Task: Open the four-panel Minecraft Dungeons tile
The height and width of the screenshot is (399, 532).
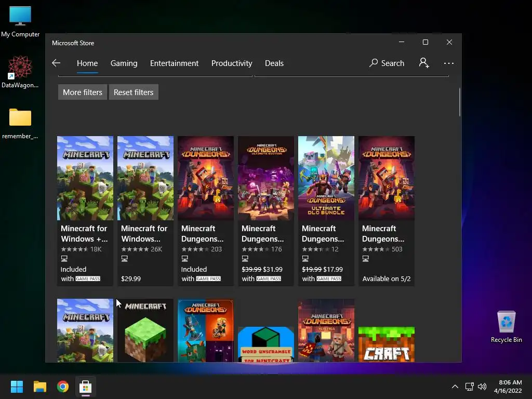Action: 206,330
